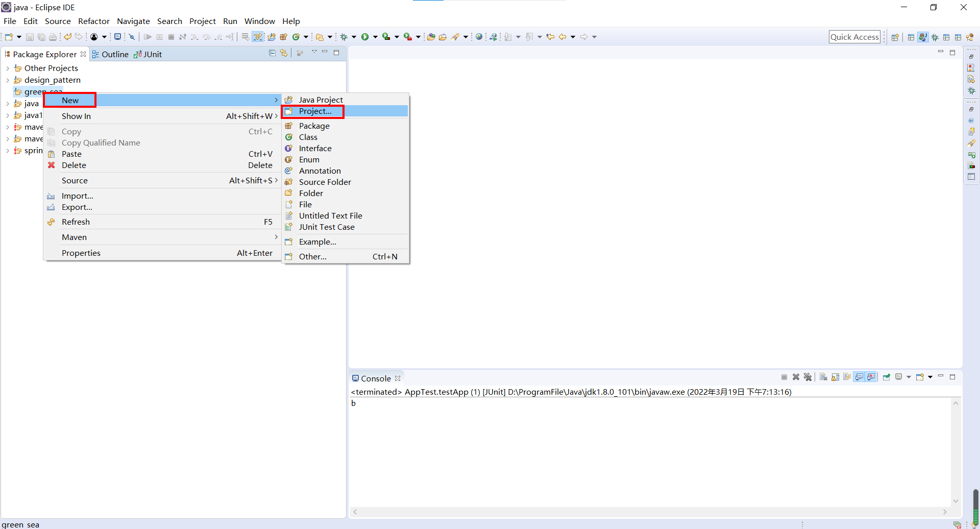
Task: Open the Run button dropdown arrow
Action: 375,37
